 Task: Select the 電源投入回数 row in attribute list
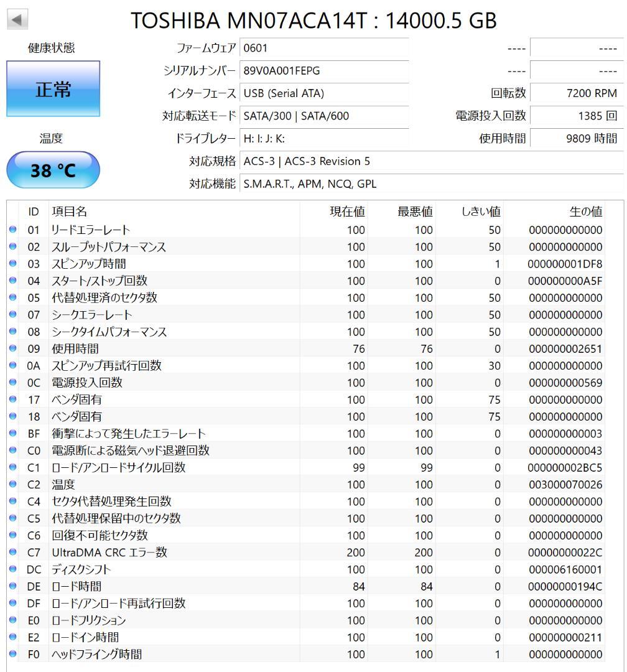[x=187, y=382]
